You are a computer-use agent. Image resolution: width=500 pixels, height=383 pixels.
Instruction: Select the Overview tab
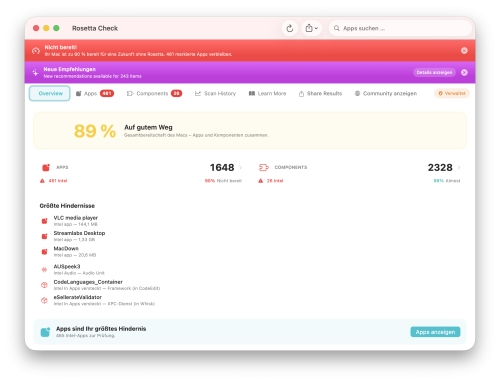[x=50, y=93]
